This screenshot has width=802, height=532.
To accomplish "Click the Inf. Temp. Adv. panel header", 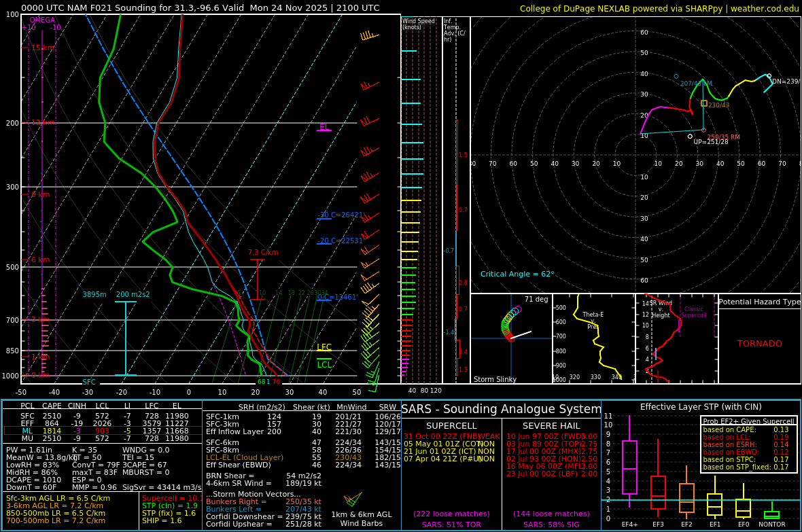I will tap(454, 30).
